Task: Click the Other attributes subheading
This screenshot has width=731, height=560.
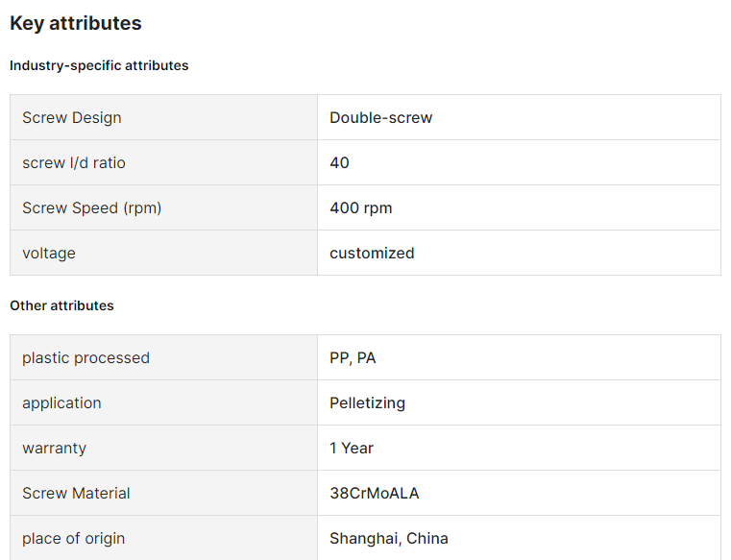Action: pos(61,305)
